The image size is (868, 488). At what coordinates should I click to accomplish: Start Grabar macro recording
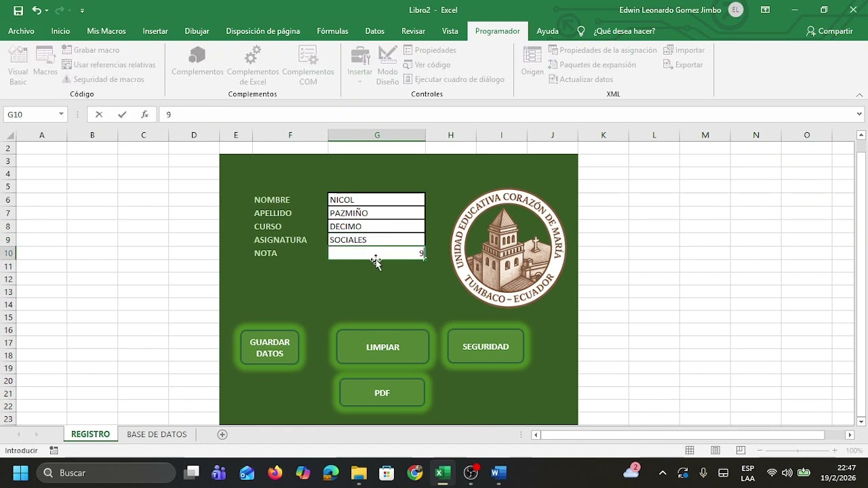90,50
